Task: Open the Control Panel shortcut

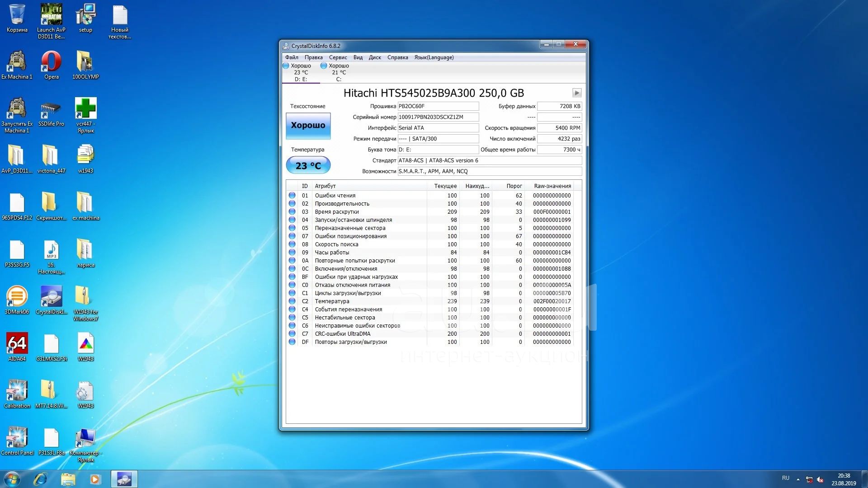Action: tap(17, 441)
